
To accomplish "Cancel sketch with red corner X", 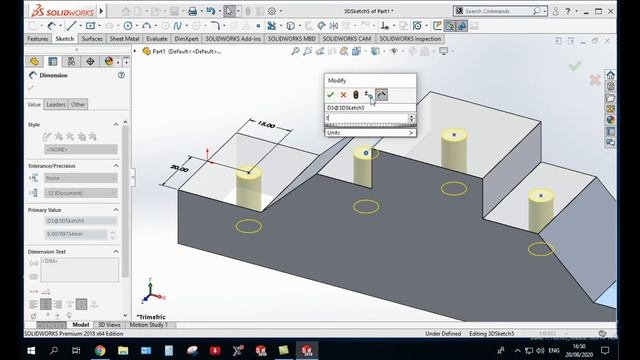I will 595,80.
